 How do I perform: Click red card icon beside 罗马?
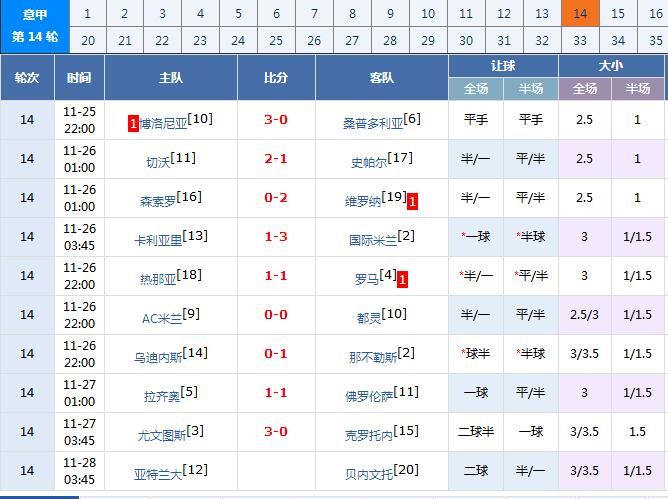click(402, 280)
